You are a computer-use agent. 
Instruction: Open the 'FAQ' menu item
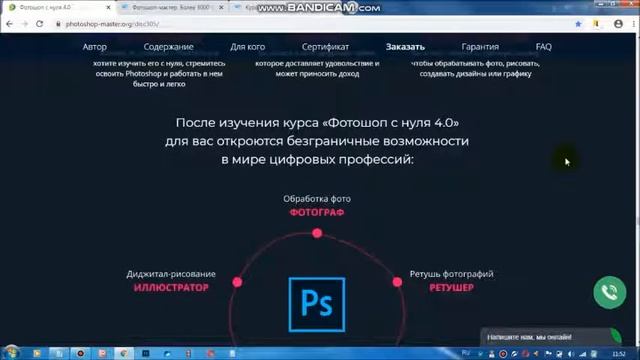[x=543, y=47]
